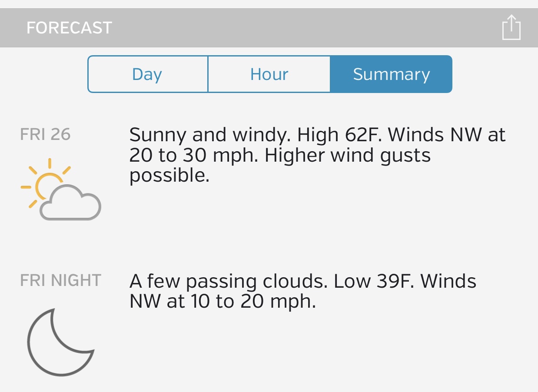
Task: Tap the share icon in the Forecast header
Action: tap(511, 27)
